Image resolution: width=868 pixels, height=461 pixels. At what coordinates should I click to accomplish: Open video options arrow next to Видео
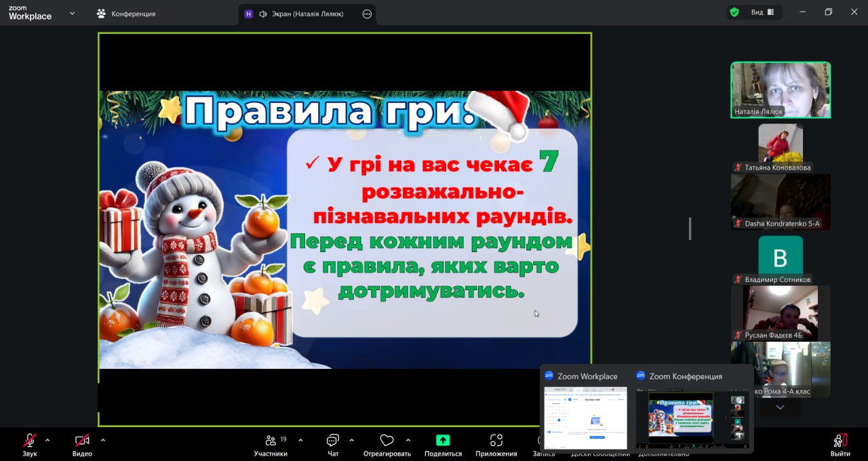tap(103, 440)
